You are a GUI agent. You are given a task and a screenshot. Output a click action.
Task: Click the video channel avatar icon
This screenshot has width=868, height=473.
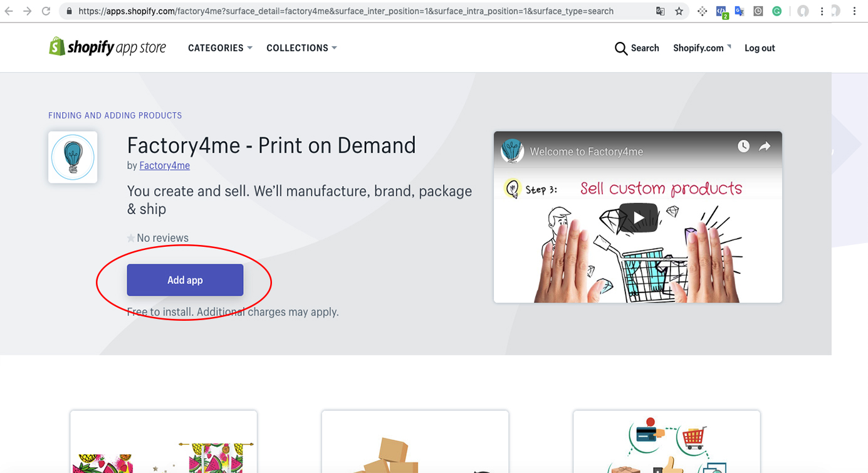513,151
